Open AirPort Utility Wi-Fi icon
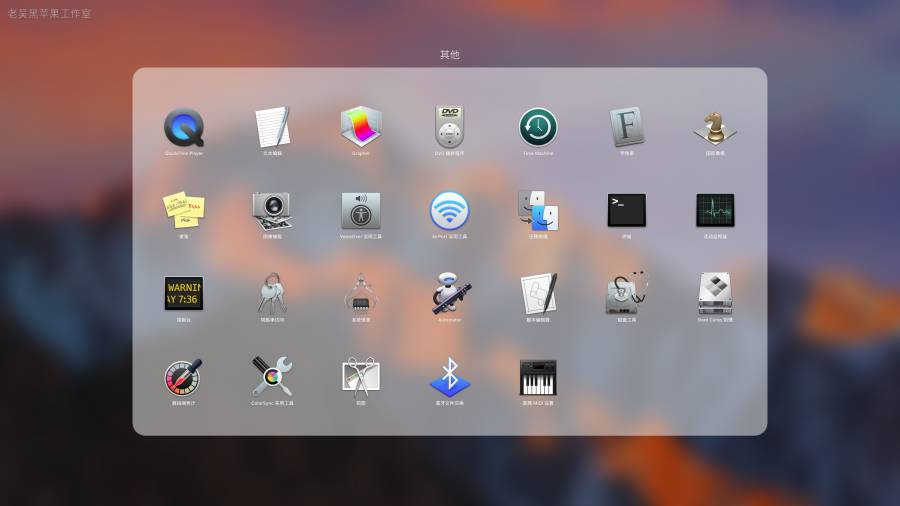The height and width of the screenshot is (506, 900). [449, 211]
